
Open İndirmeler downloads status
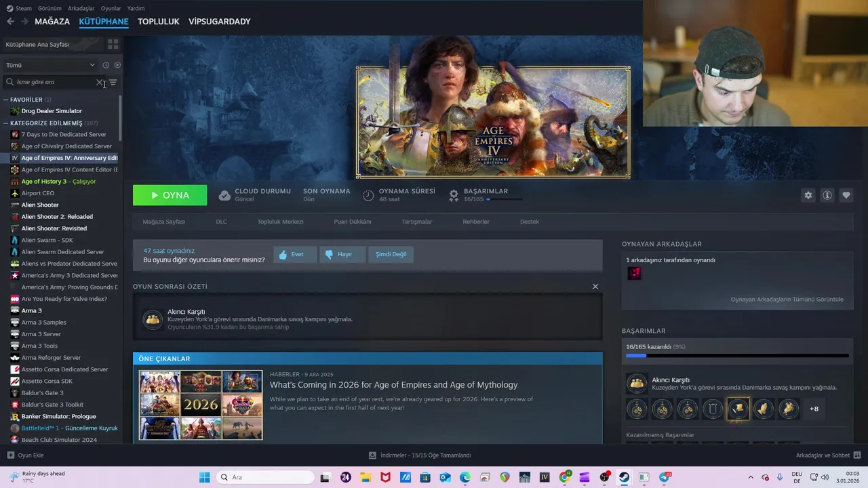[x=420, y=455]
